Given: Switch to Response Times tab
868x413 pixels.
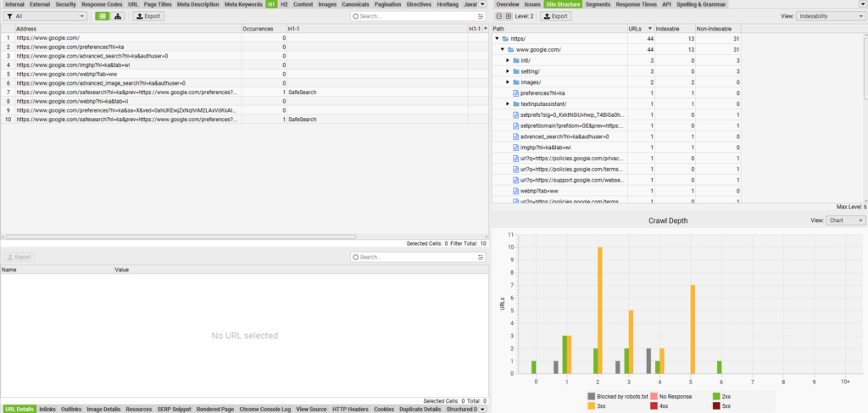Looking at the screenshot, I should pos(636,4).
